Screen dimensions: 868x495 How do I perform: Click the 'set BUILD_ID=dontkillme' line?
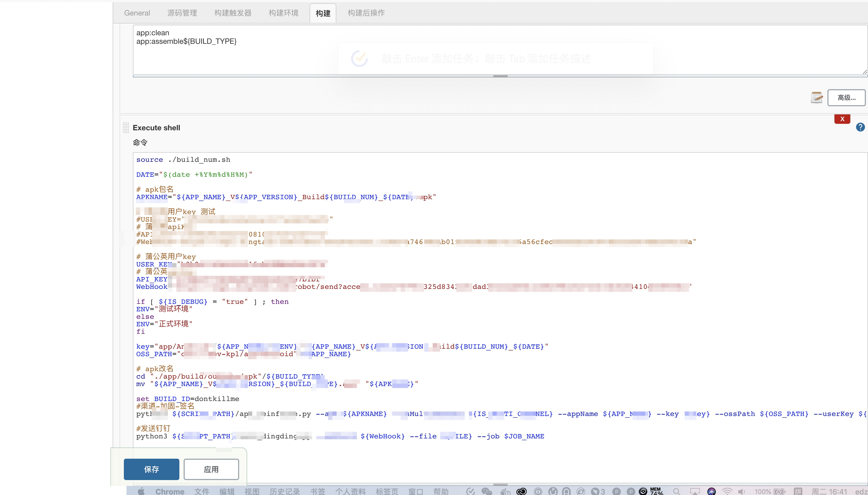click(x=188, y=399)
